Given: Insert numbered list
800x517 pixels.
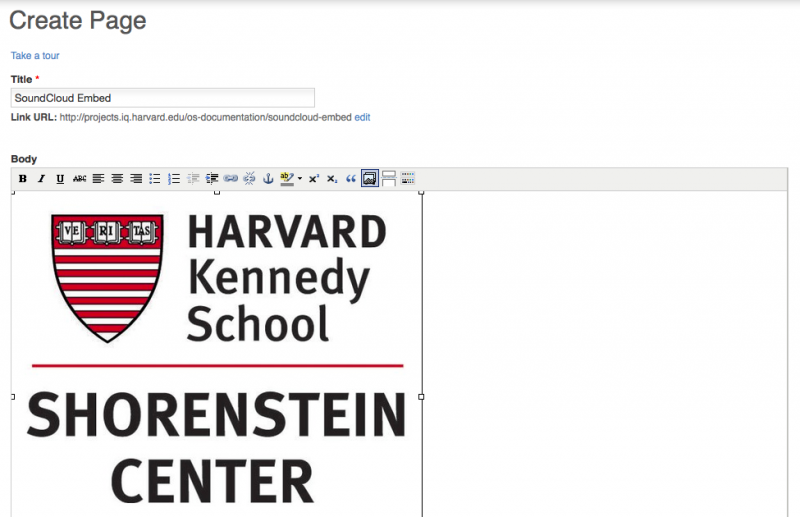Looking at the screenshot, I should tap(173, 179).
